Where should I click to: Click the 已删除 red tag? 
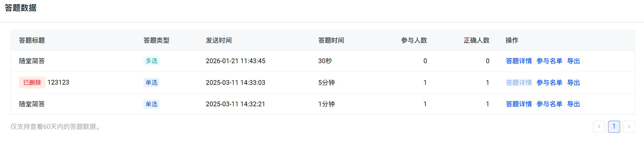(x=32, y=83)
